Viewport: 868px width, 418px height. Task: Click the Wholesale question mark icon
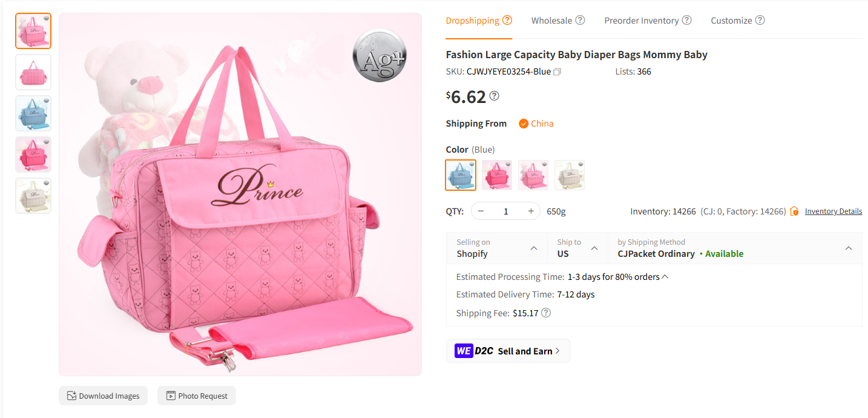point(582,20)
